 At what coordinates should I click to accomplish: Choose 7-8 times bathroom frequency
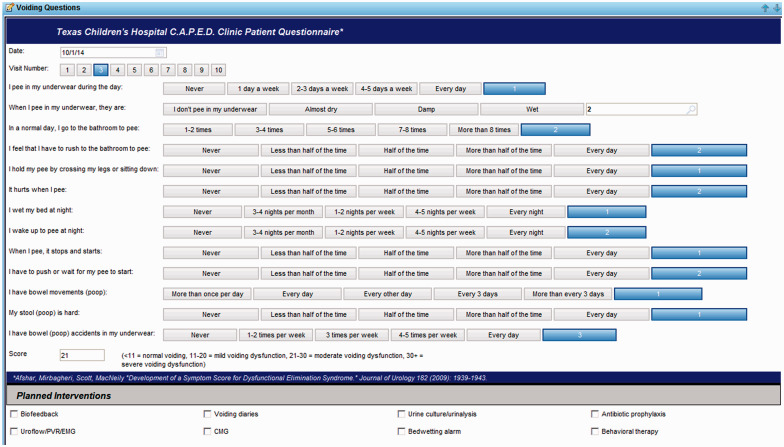412,130
